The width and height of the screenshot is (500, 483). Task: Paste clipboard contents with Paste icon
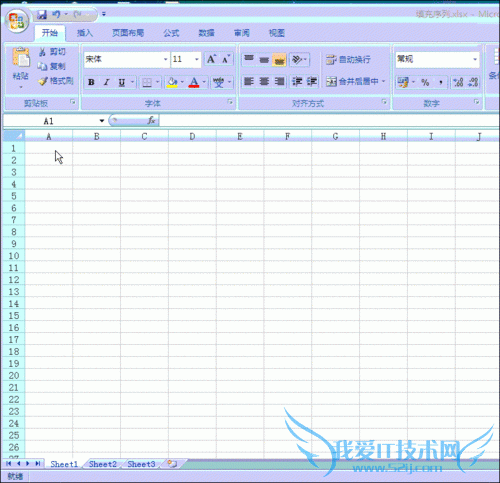(21, 57)
